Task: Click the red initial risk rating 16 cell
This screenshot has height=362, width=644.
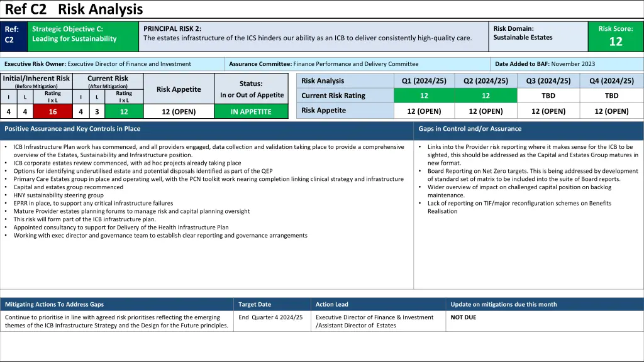Action: (x=53, y=112)
